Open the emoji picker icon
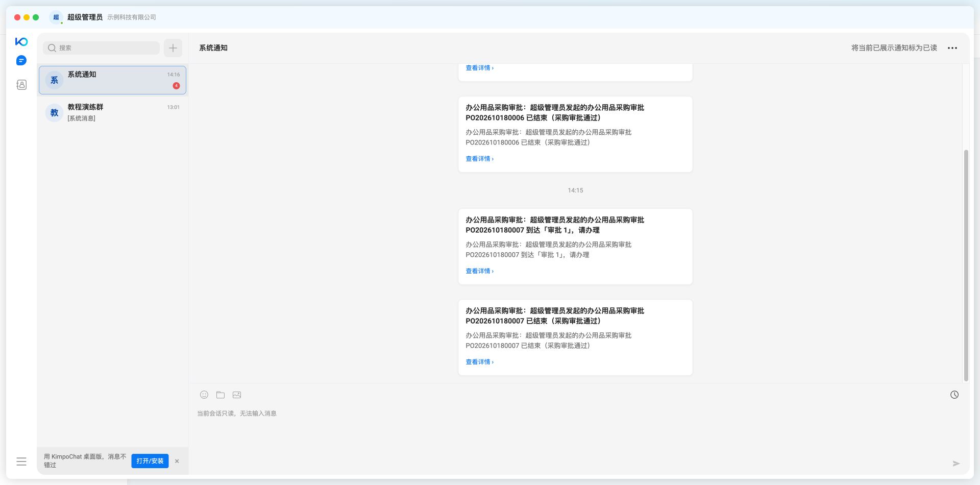Image resolution: width=980 pixels, height=485 pixels. [x=204, y=395]
